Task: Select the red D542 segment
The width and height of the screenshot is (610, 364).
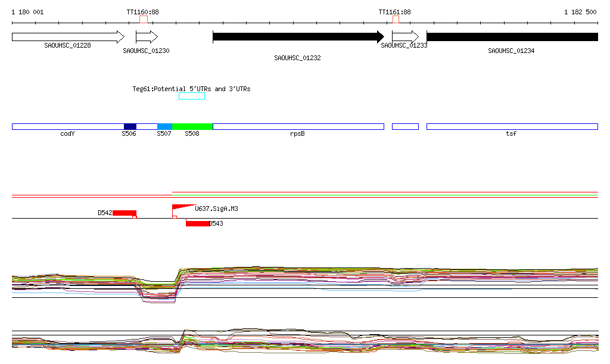Action: 124,213
